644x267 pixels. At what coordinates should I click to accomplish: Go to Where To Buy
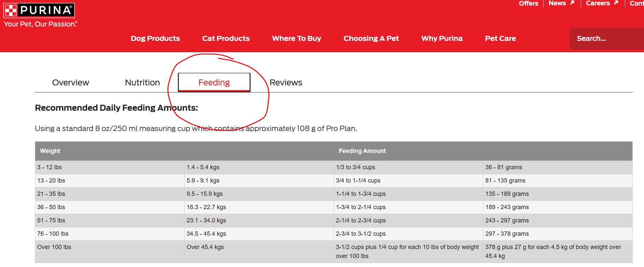coord(297,38)
